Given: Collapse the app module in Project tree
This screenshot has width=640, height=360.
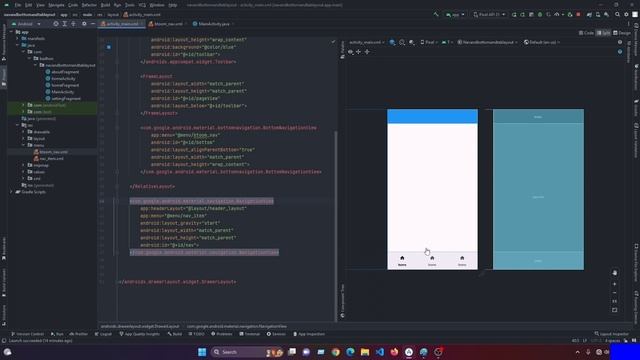Looking at the screenshot, I should click(11, 32).
